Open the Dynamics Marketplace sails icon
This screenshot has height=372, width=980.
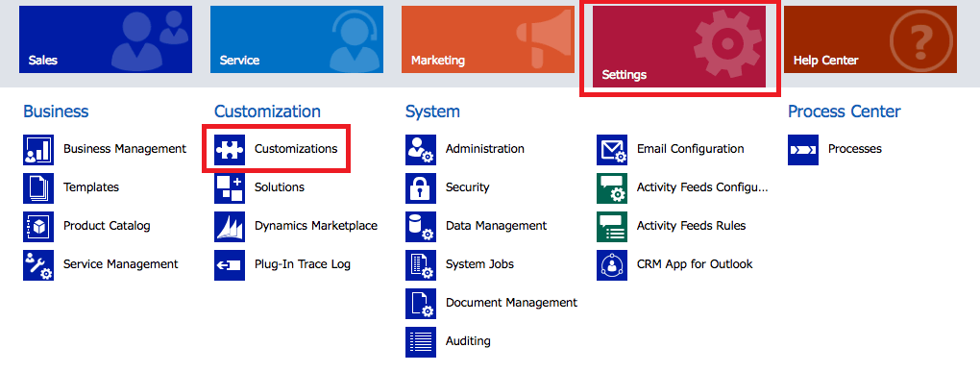pyautogui.click(x=230, y=226)
